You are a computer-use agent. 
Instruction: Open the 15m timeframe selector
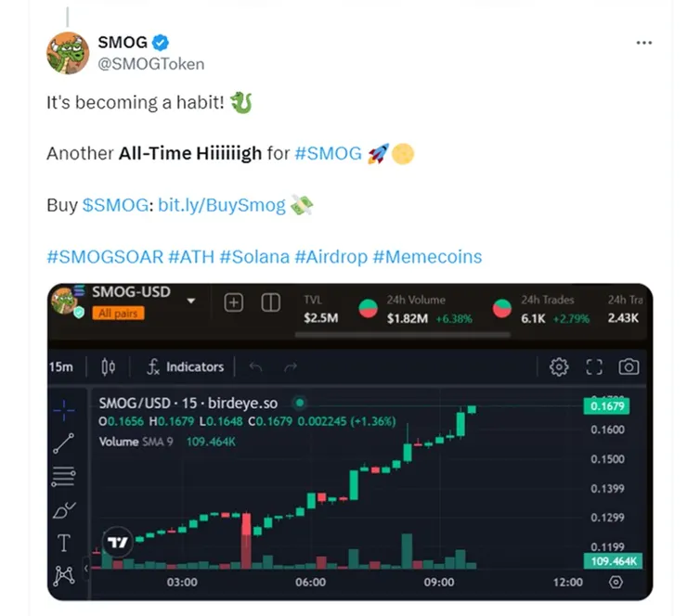click(x=61, y=366)
